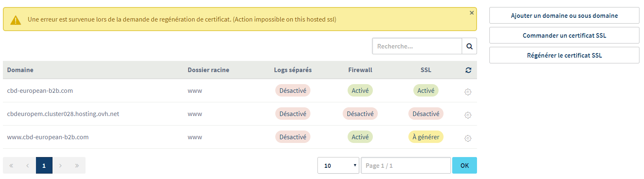The width and height of the screenshot is (644, 179).
Task: Click Commander un certificat SSL button
Action: [x=564, y=36]
